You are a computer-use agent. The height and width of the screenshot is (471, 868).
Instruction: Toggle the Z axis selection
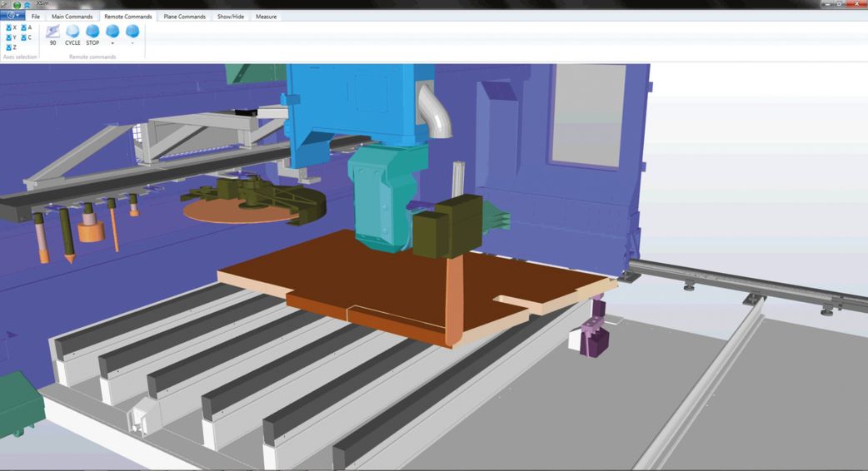tap(10, 47)
